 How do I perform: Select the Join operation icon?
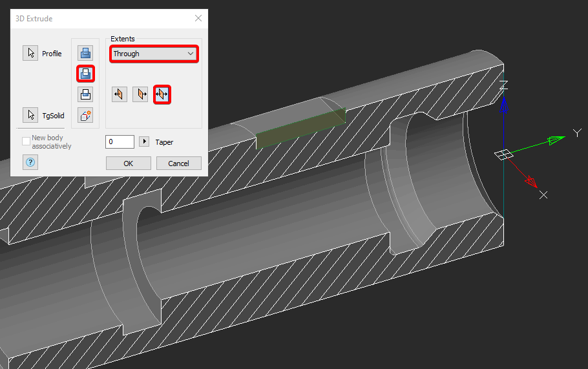[85, 54]
